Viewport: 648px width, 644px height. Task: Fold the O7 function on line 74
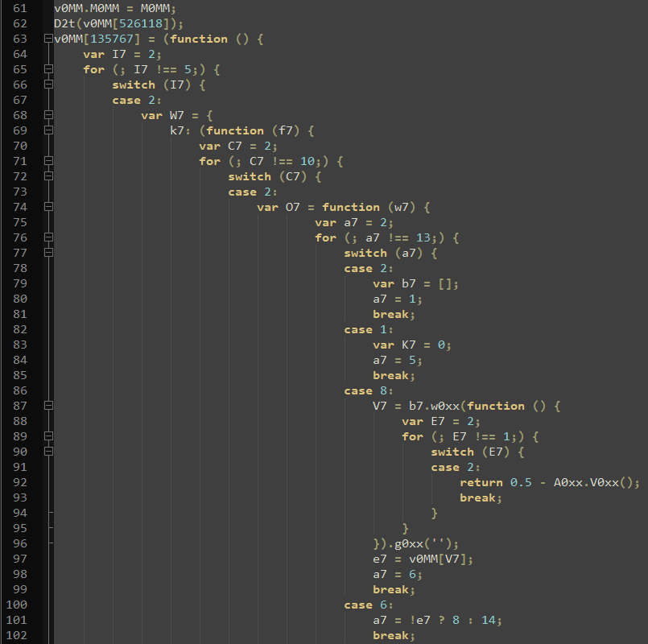coord(48,207)
